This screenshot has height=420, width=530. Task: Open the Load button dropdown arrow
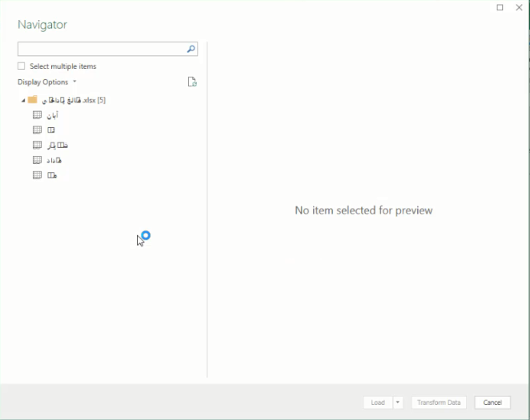click(x=398, y=402)
